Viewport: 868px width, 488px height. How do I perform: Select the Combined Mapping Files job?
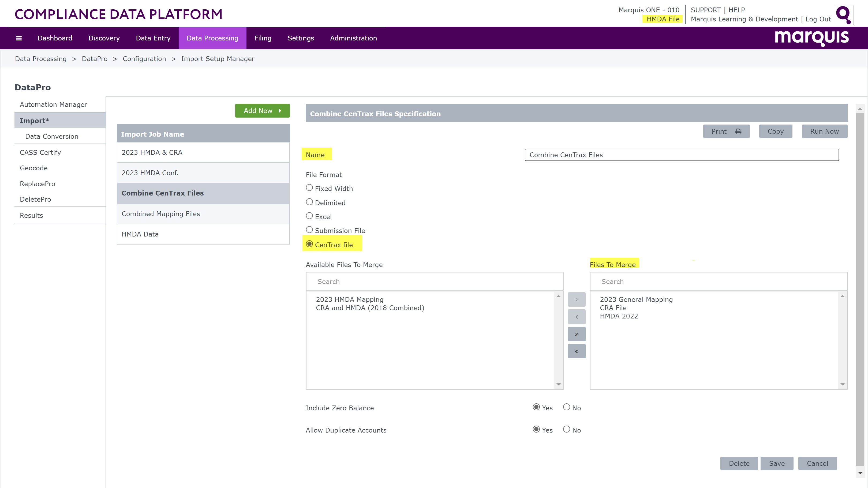[203, 214]
